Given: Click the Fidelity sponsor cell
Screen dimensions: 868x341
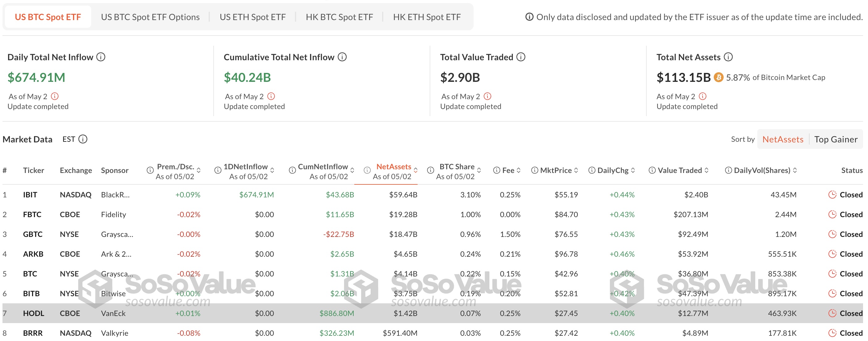Looking at the screenshot, I should point(113,214).
